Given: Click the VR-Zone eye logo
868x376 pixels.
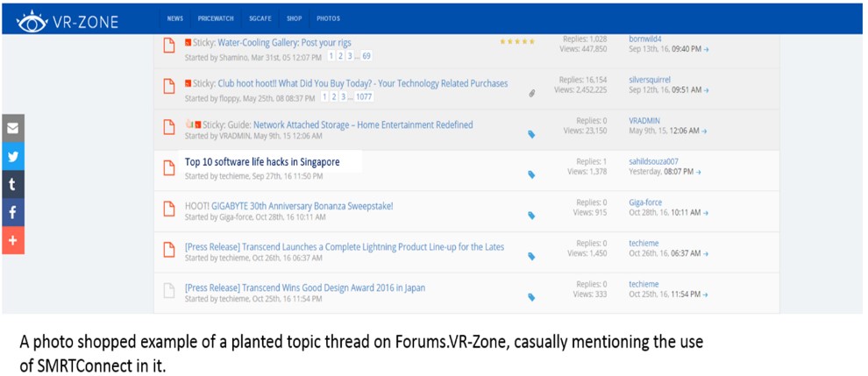Looking at the screenshot, I should click(x=32, y=19).
